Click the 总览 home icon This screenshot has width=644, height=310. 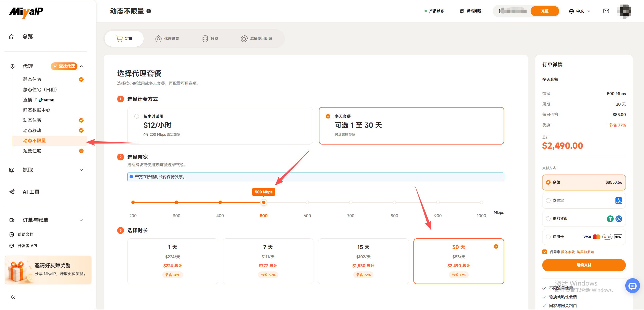(12, 37)
